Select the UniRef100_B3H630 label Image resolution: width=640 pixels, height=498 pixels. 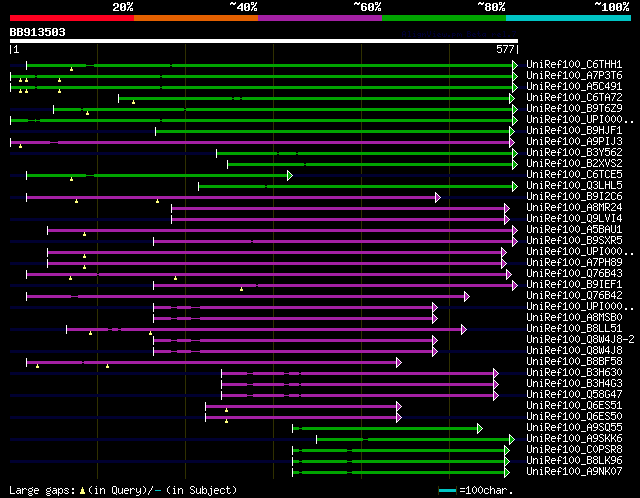click(574, 373)
